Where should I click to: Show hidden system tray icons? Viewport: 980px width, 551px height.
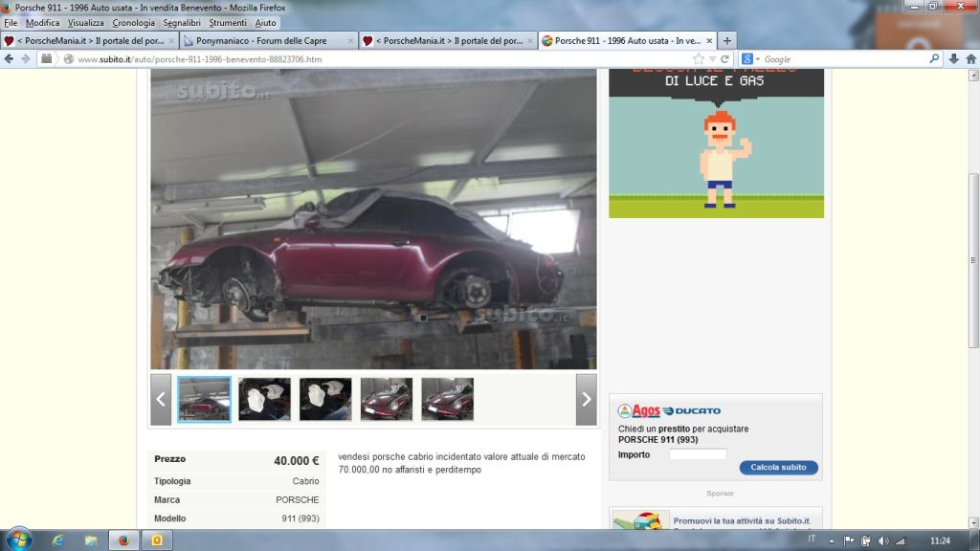tap(832, 541)
